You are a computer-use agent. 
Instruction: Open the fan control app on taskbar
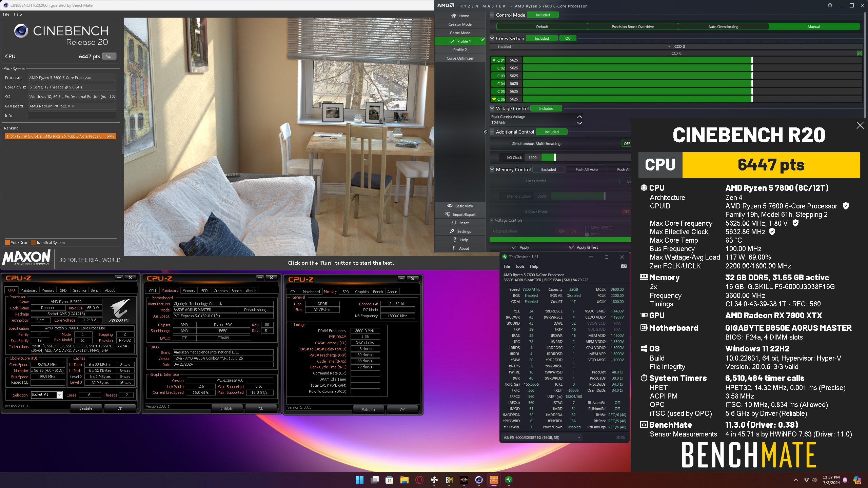[x=434, y=480]
